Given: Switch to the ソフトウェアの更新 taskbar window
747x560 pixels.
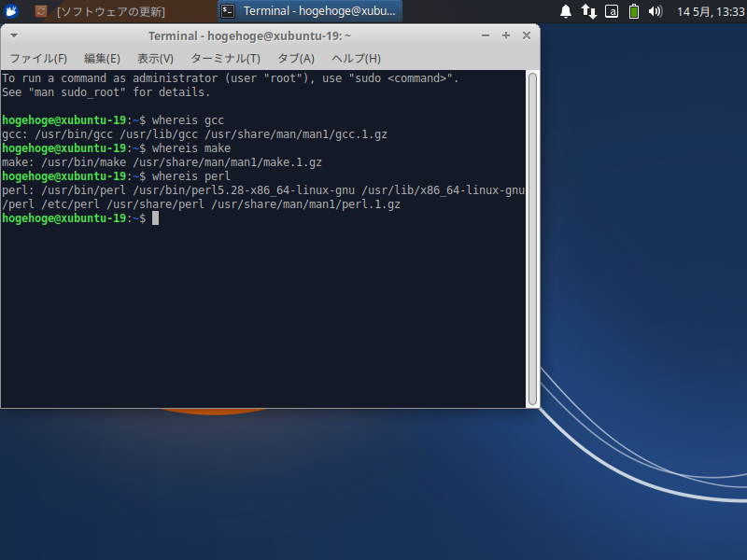Looking at the screenshot, I should pyautogui.click(x=111, y=11).
